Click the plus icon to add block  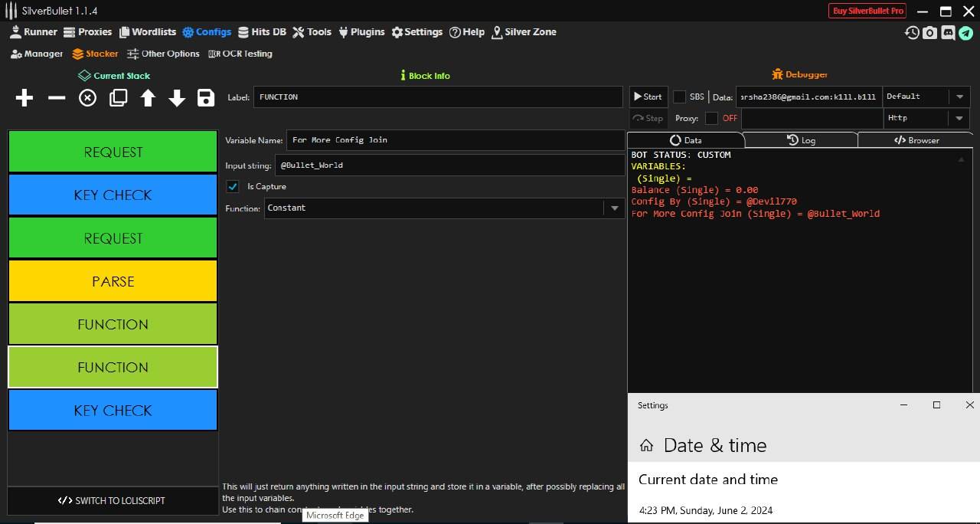pyautogui.click(x=24, y=98)
